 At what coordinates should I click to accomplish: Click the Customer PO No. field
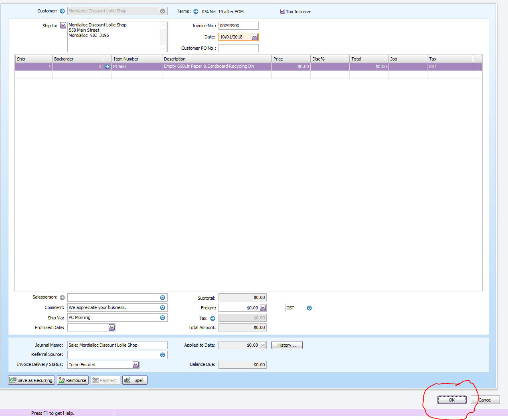pos(239,48)
